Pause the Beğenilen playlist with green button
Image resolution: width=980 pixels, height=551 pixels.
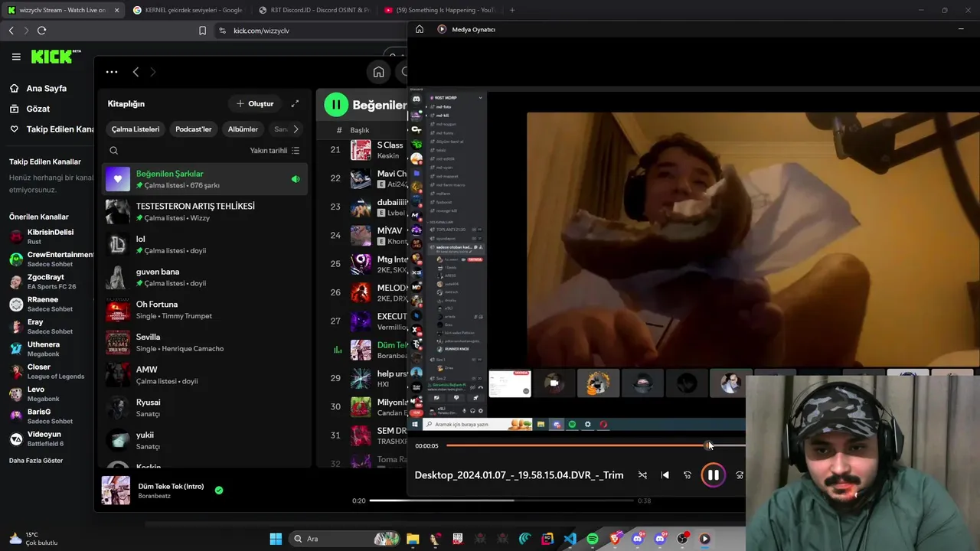(x=336, y=105)
